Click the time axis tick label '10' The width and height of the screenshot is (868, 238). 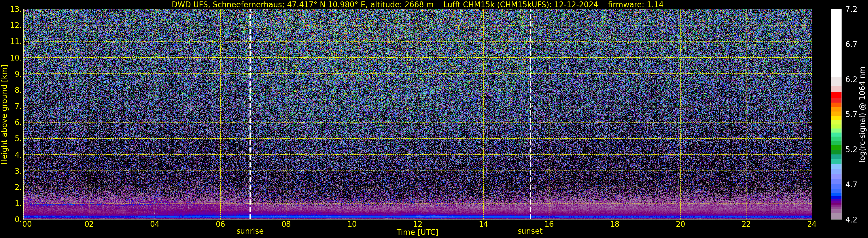click(x=352, y=224)
